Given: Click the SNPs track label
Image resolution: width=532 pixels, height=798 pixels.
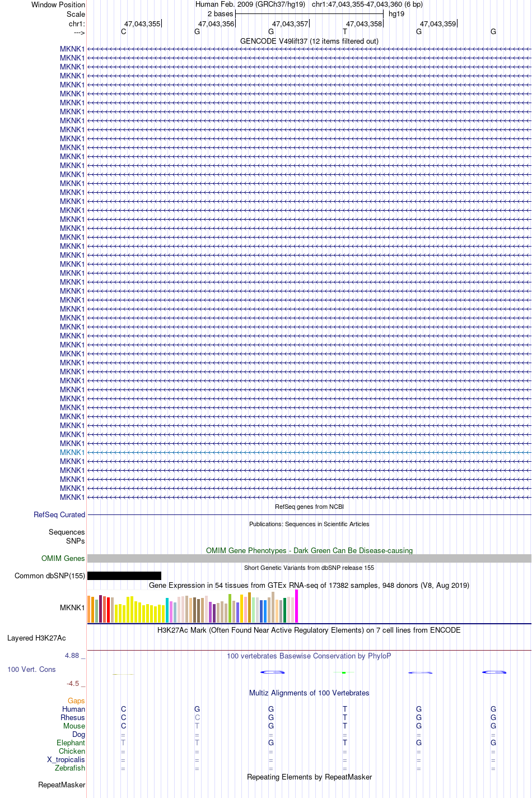Looking at the screenshot, I should coord(76,541).
